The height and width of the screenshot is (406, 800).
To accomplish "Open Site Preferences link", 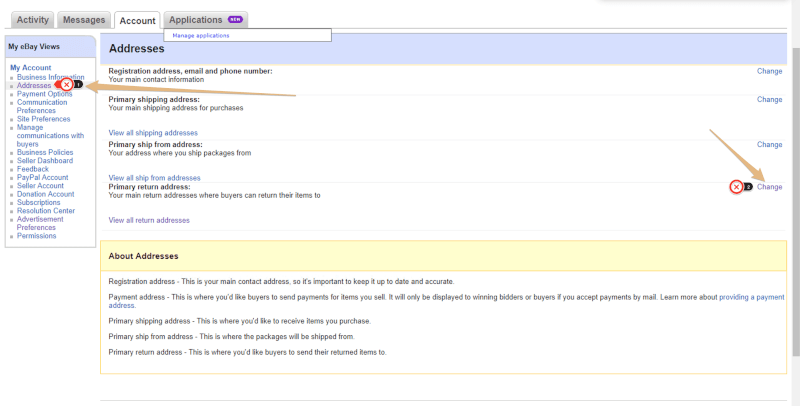I will tap(43, 119).
